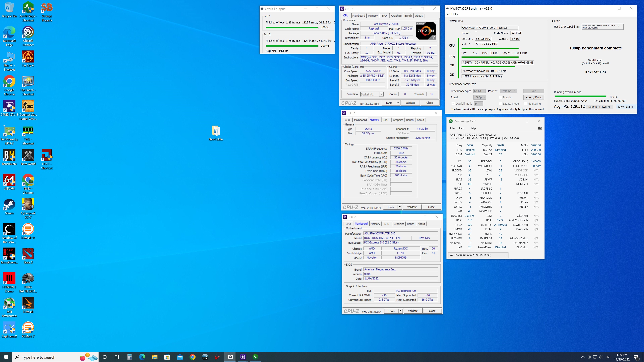Open PCMark 7 desktop icon
The height and width of the screenshot is (362, 644).
28,330
